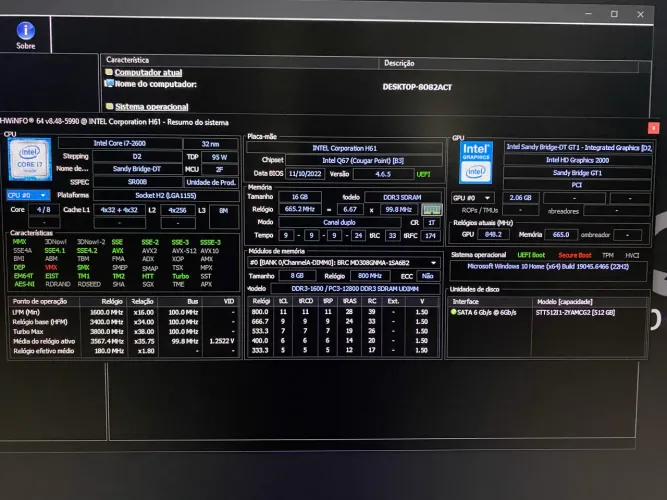Image resolution: width=667 pixels, height=500 pixels.
Task: Click the Socket H2 (LGA1155) platform field
Action: coord(166,195)
